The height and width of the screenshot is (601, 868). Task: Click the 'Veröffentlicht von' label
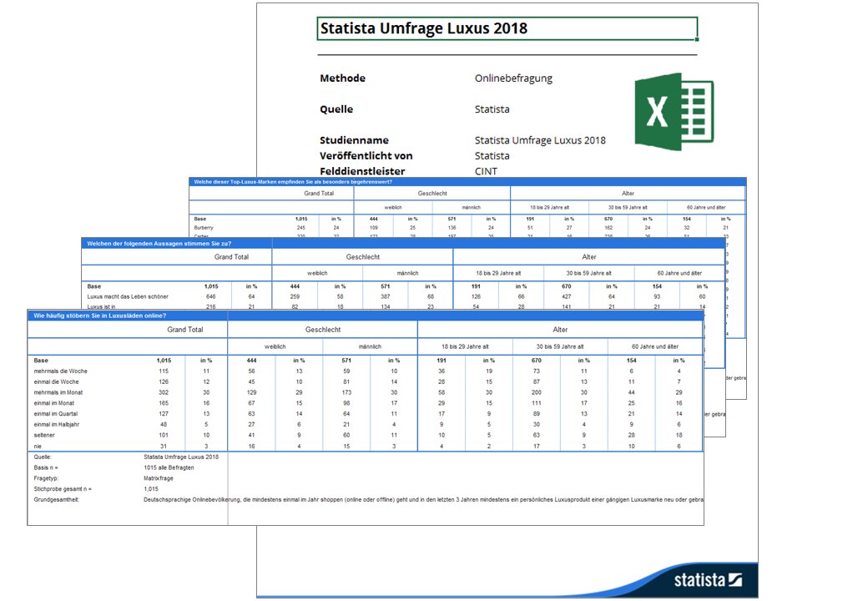coord(366,155)
